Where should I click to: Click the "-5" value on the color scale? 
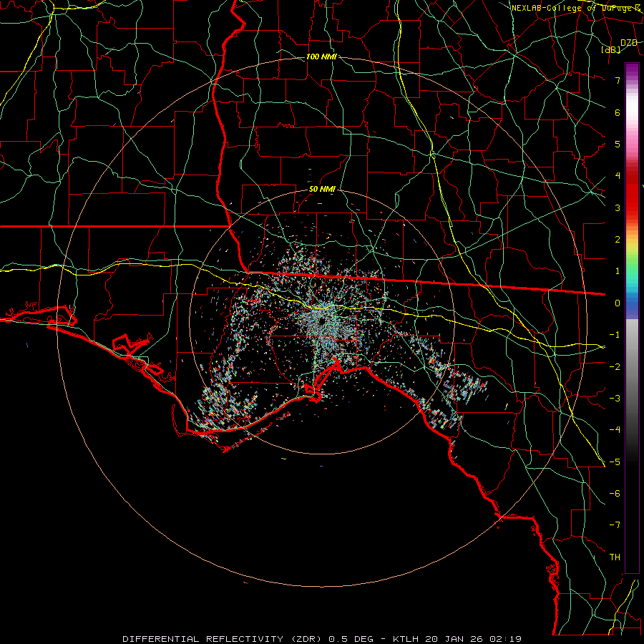tap(615, 462)
